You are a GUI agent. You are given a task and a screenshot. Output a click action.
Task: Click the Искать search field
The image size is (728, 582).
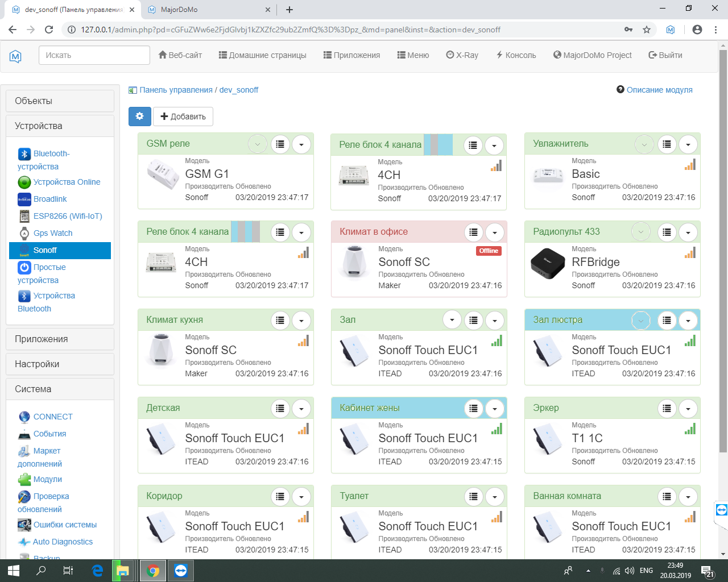(x=94, y=55)
